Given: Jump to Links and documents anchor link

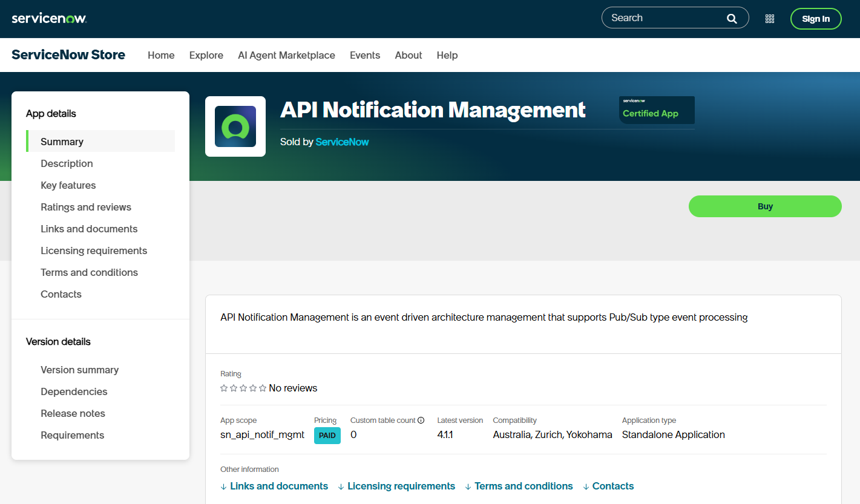Looking at the screenshot, I should [274, 486].
